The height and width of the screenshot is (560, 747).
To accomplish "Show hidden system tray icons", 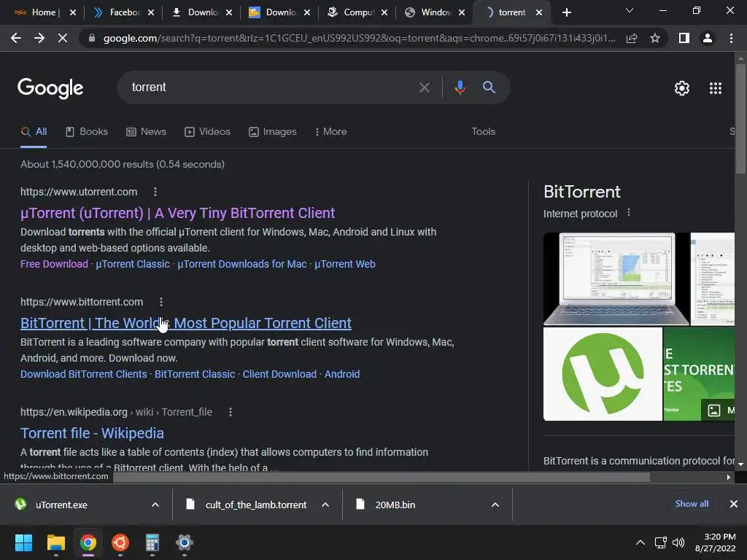I will (x=640, y=542).
